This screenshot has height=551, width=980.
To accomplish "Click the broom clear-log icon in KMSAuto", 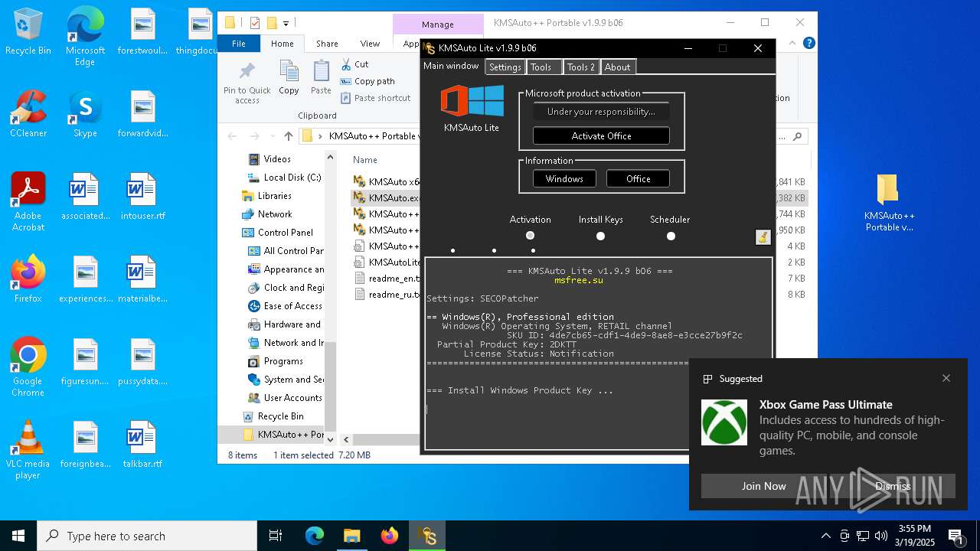I will (763, 236).
